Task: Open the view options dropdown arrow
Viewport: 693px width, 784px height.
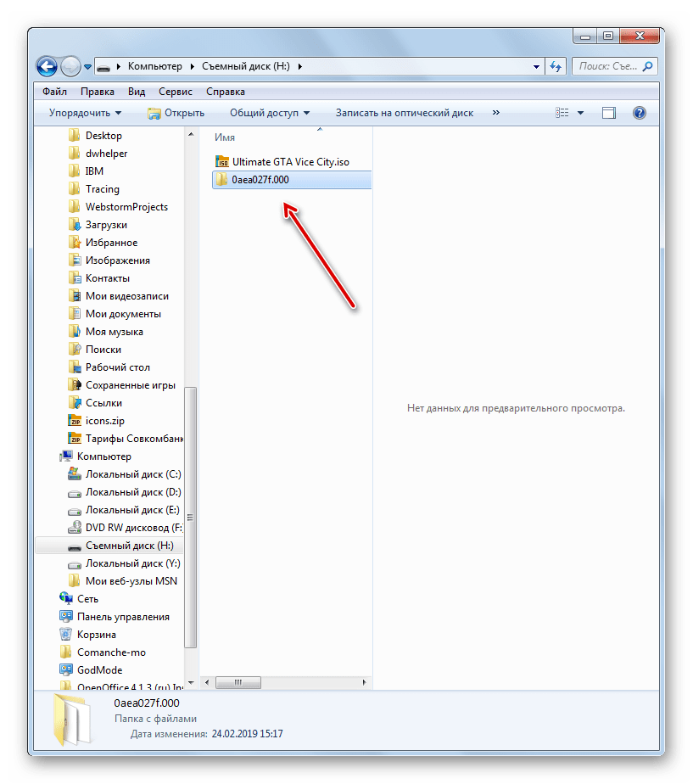Action: 580,113
